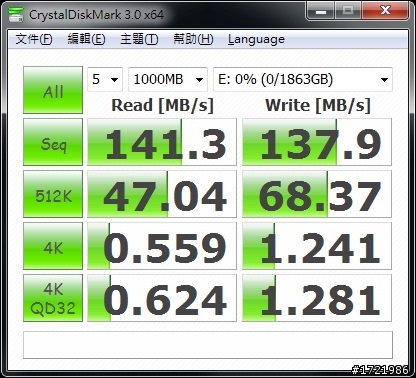Screen dimensions: 416x378
Task: Click the 512K read result 47.04
Action: (x=162, y=194)
